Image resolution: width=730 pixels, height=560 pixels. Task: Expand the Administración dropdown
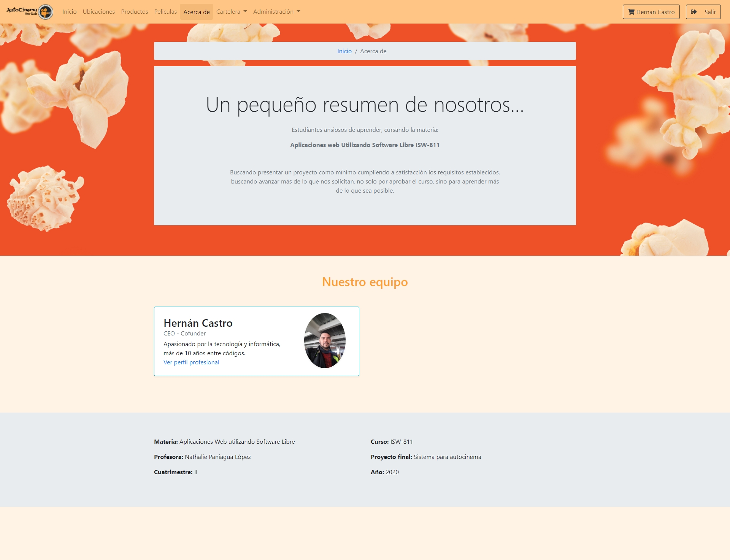click(276, 11)
